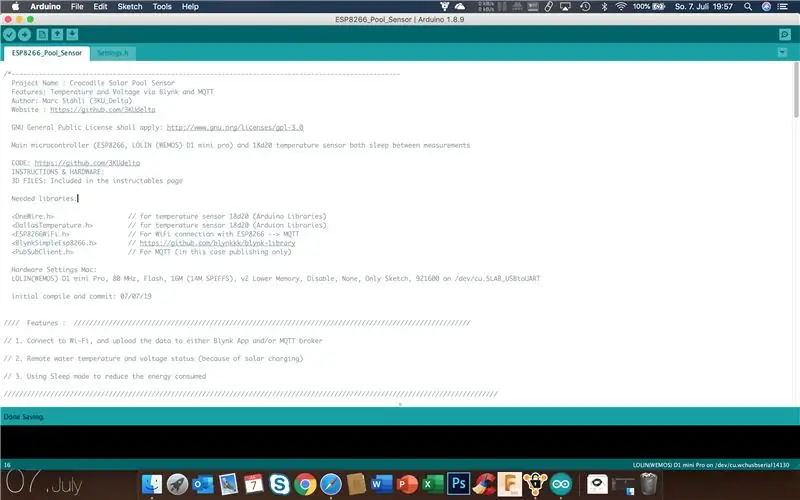Launch Google Chrome from the dock
Image resolution: width=800 pixels, height=500 pixels.
click(305, 484)
